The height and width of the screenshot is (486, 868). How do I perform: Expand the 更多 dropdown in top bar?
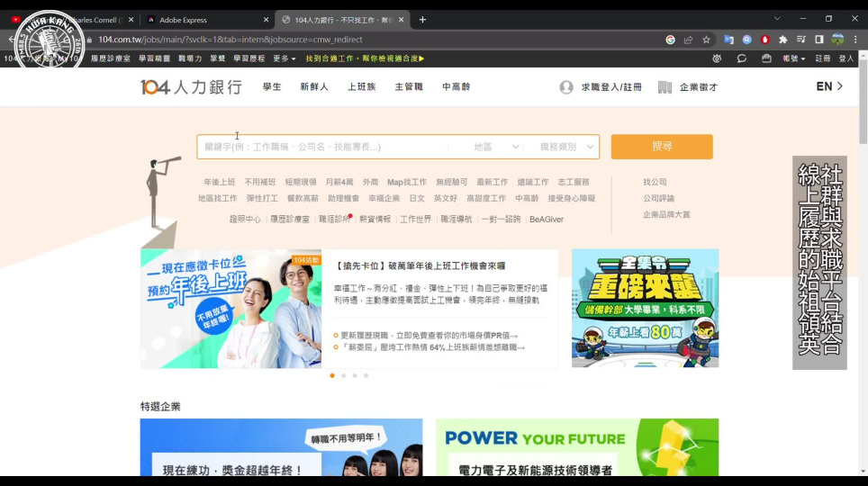(284, 58)
